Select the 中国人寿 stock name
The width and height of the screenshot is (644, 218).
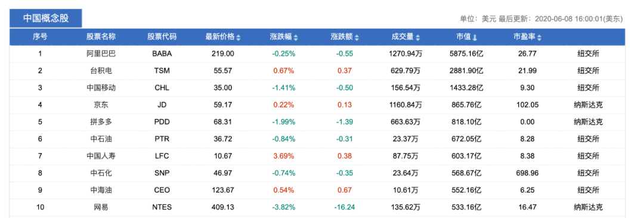(x=101, y=156)
